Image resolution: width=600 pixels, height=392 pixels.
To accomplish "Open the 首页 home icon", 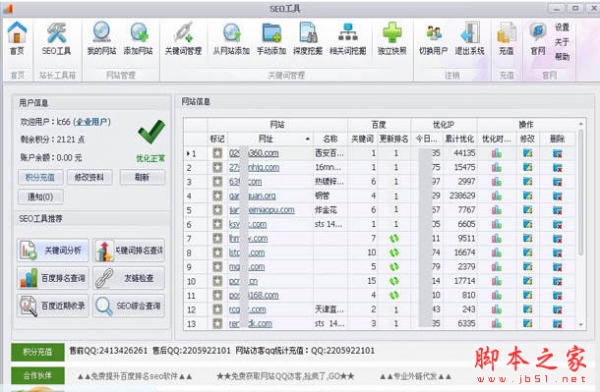I will pyautogui.click(x=17, y=38).
